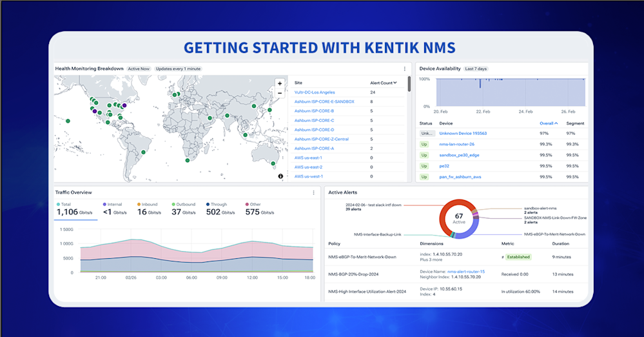
Task: Select the Internal traffic metric
Action: [x=115, y=210]
